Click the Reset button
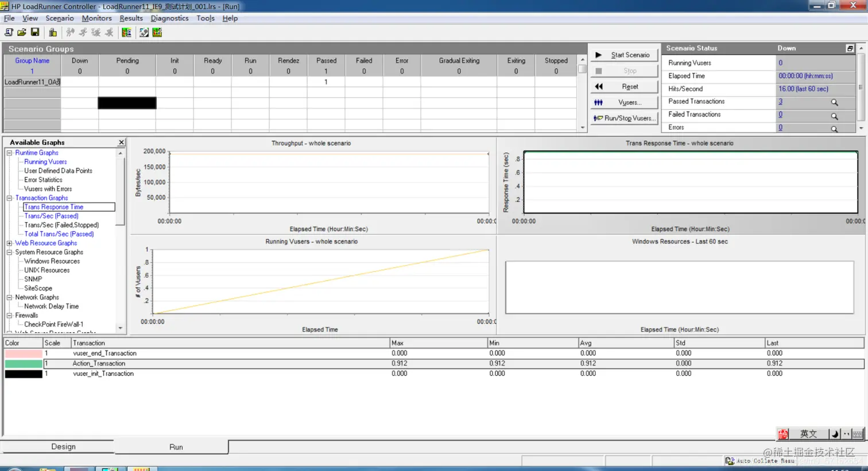 (624, 87)
